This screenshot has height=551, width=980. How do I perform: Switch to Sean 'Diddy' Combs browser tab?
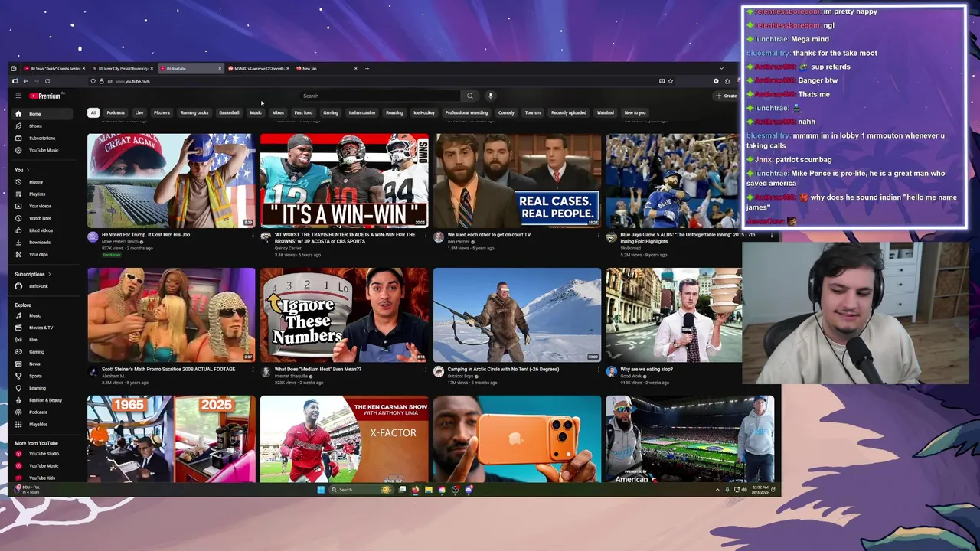[x=54, y=68]
